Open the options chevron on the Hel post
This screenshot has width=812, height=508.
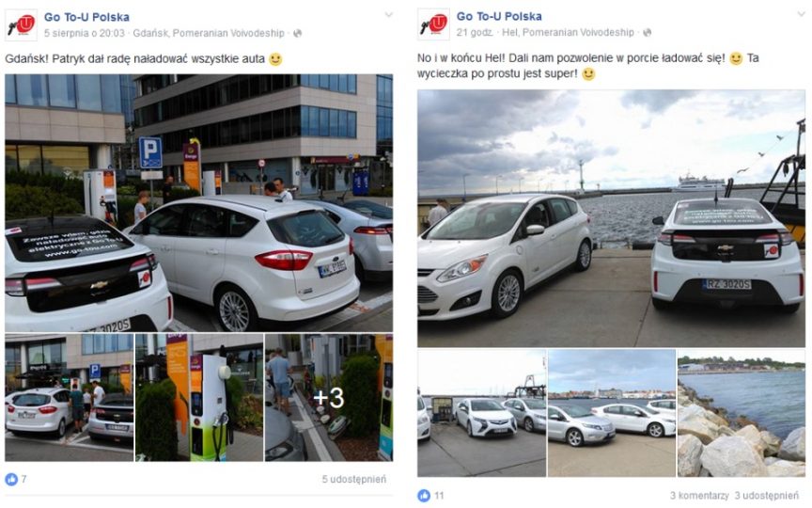pos(801,14)
